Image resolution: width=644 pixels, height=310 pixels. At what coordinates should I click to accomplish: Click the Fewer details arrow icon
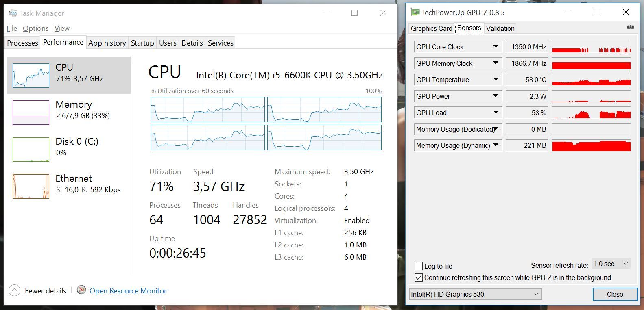[x=14, y=290]
